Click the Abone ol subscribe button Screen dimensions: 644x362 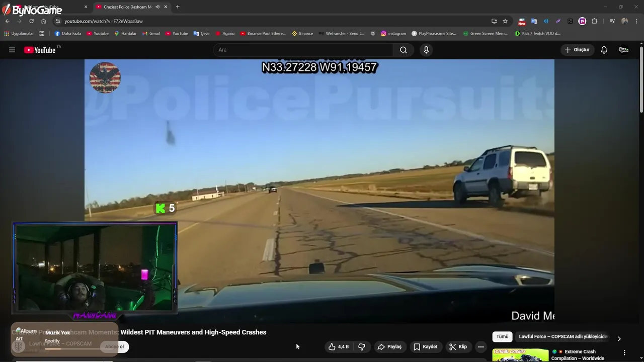coord(114,346)
